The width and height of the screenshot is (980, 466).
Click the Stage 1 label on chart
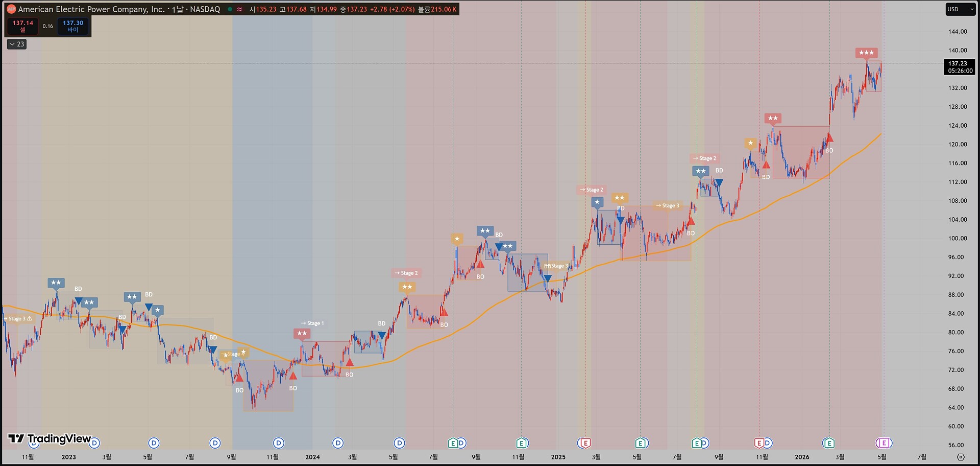pos(312,323)
